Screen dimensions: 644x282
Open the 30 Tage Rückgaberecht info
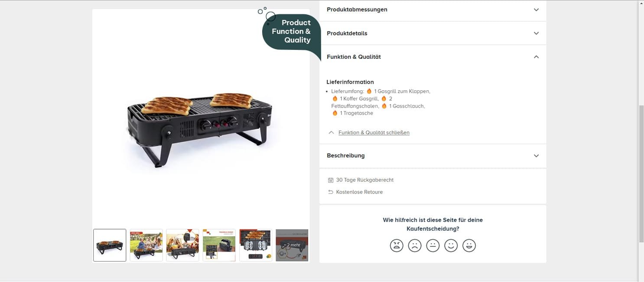pyautogui.click(x=365, y=180)
